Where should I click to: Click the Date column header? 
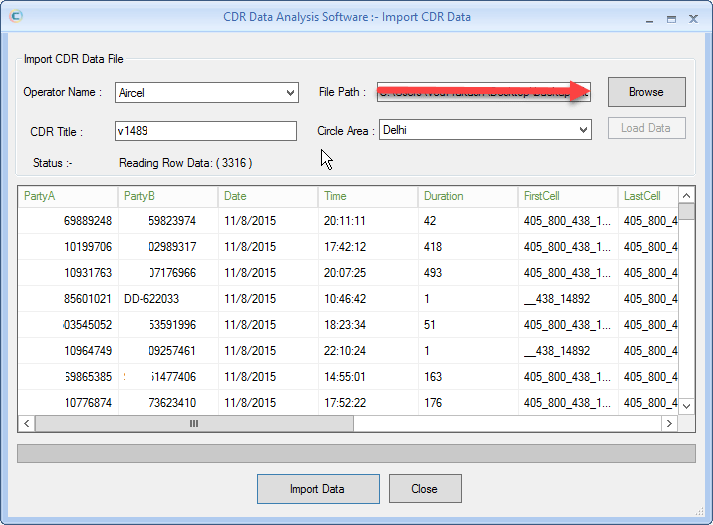(x=268, y=196)
